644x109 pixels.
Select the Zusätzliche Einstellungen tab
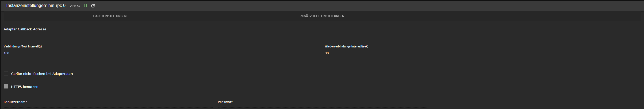click(322, 16)
